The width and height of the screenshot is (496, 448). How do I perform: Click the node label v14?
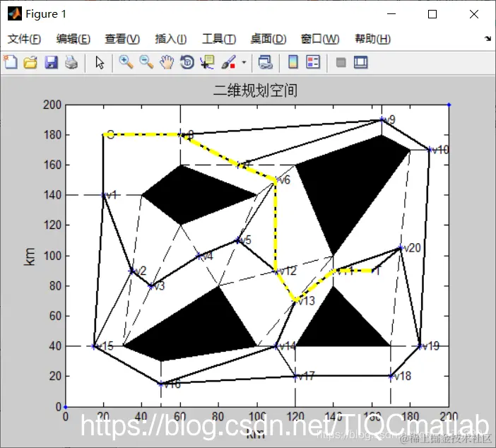(288, 346)
